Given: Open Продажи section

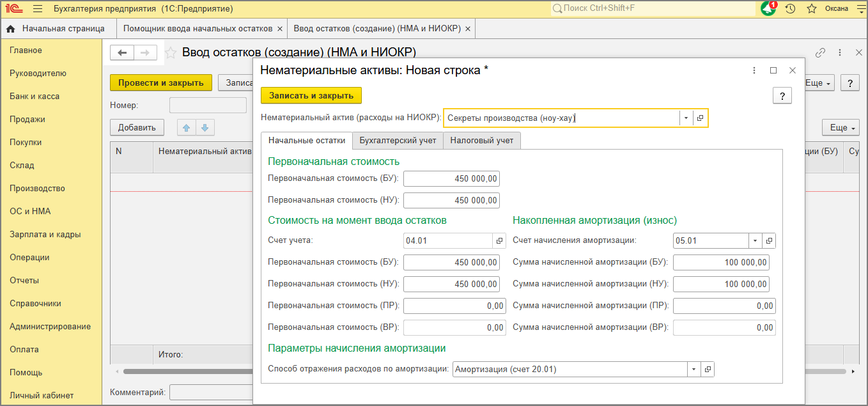Looking at the screenshot, I should click(x=27, y=120).
